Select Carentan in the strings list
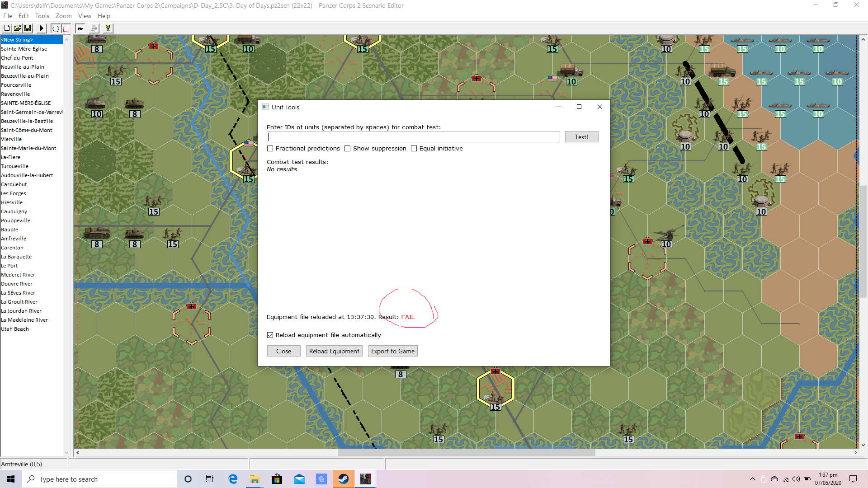This screenshot has height=488, width=868. (12, 248)
